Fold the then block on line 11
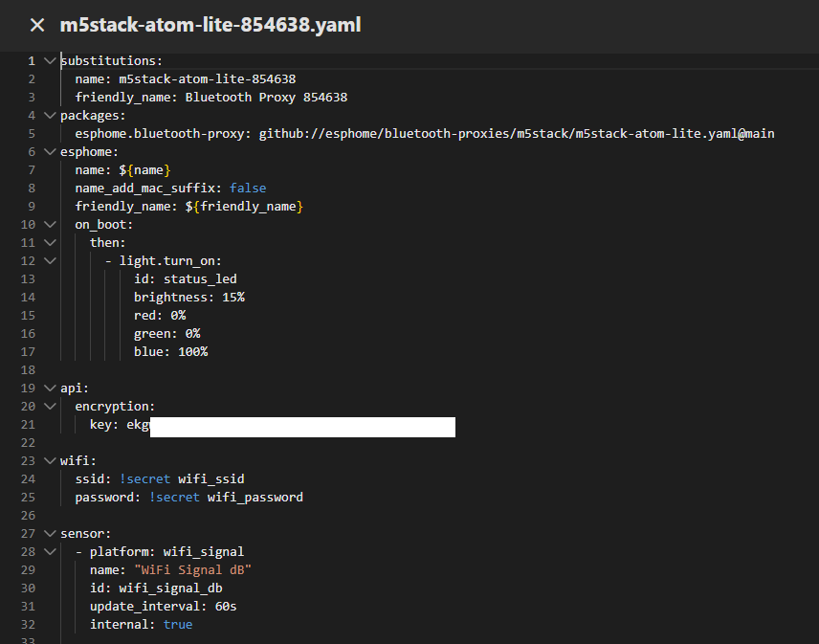This screenshot has height=644, width=819. tap(50, 243)
